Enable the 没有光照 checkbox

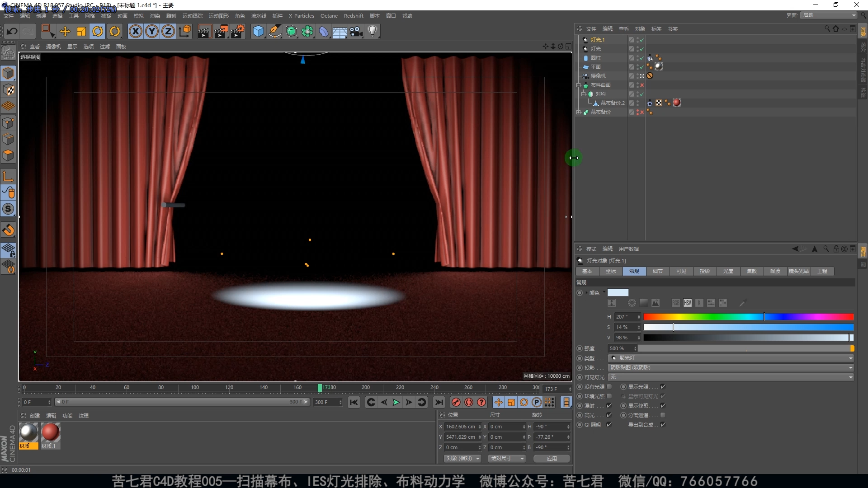click(x=609, y=387)
